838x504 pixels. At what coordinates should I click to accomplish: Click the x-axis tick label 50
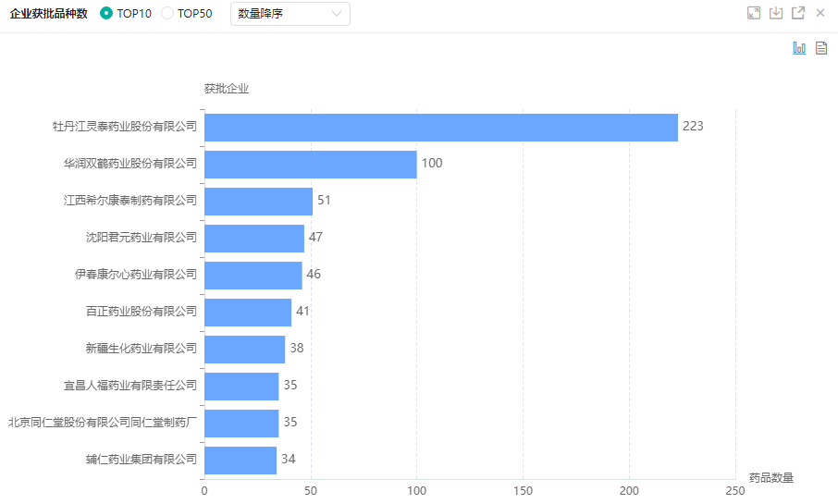tap(311, 491)
